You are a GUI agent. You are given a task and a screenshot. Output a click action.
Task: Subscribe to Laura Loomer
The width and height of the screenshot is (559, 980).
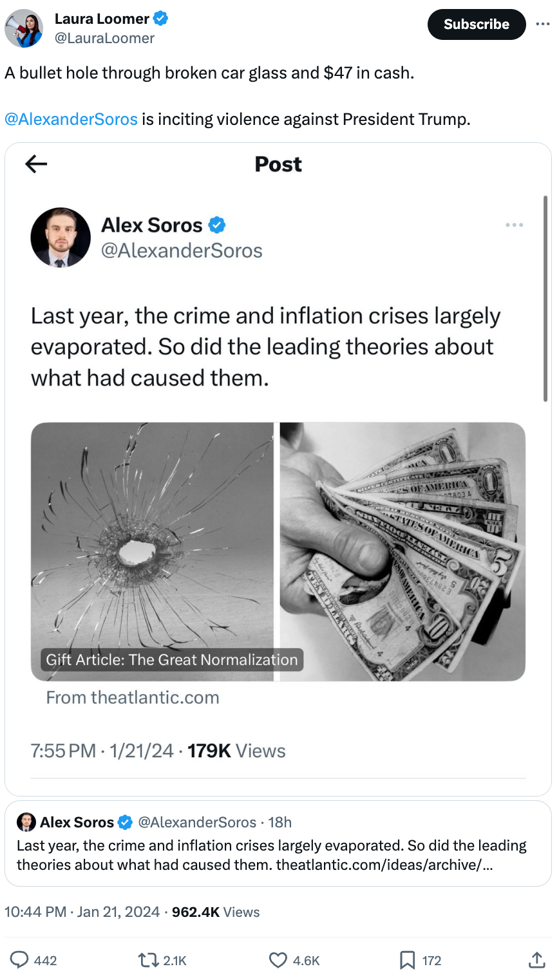pyautogui.click(x=476, y=24)
